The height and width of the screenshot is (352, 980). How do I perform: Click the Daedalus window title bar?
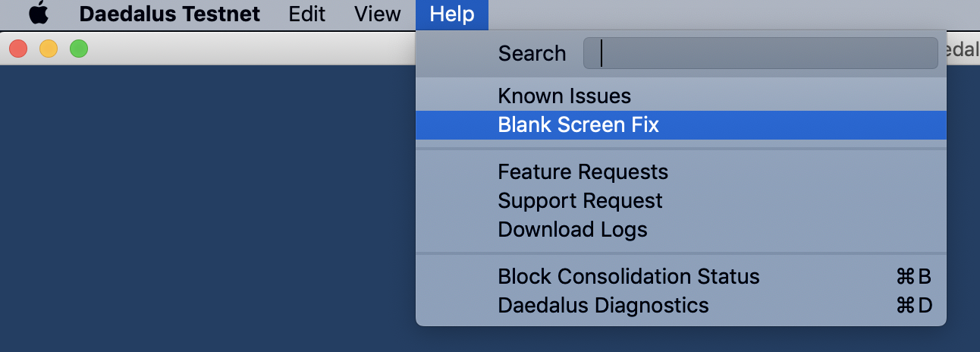point(250,49)
